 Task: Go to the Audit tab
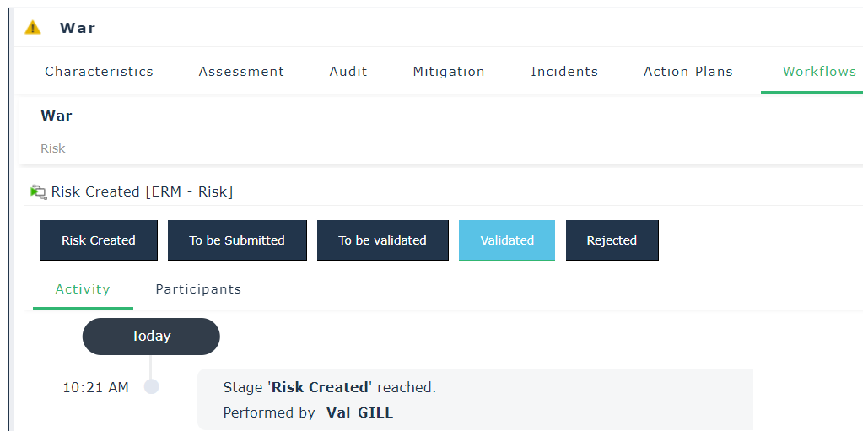pyautogui.click(x=348, y=72)
